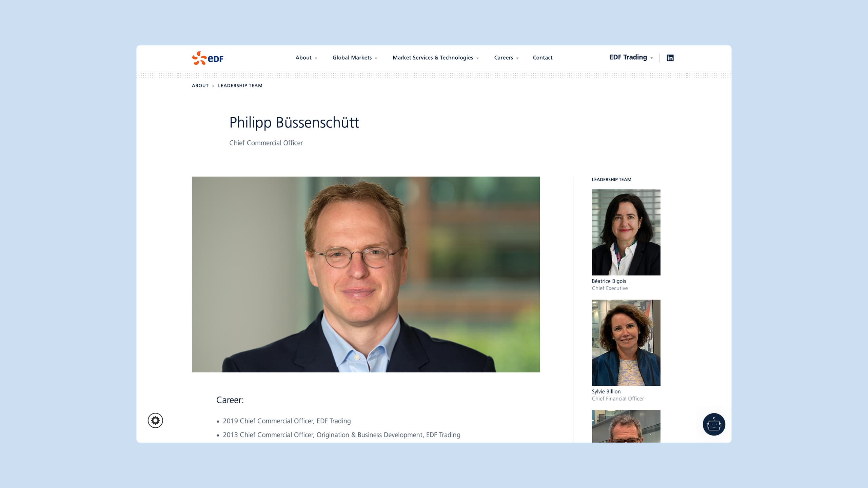
Task: Expand the Market Services & Technologies arrow
Action: [x=477, y=59]
